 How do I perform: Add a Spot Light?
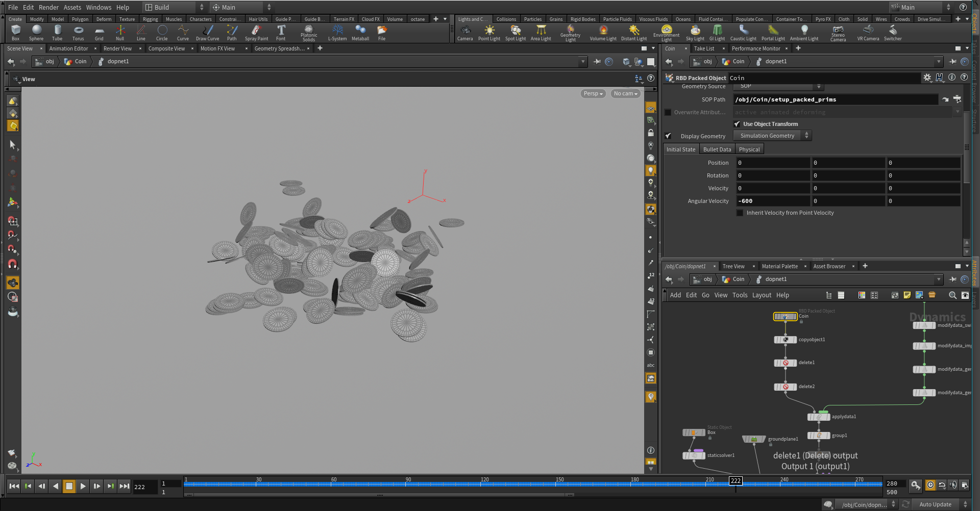[x=516, y=33]
